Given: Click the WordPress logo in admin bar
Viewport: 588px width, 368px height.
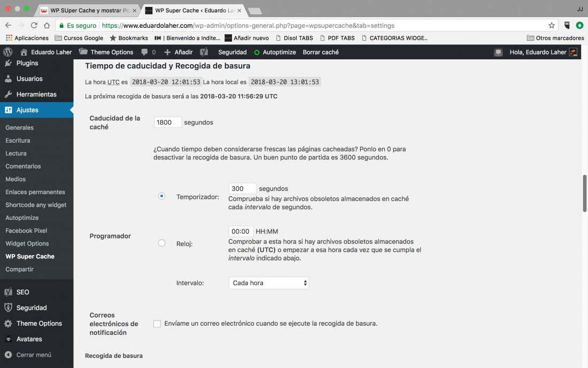Looking at the screenshot, I should pyautogui.click(x=8, y=52).
